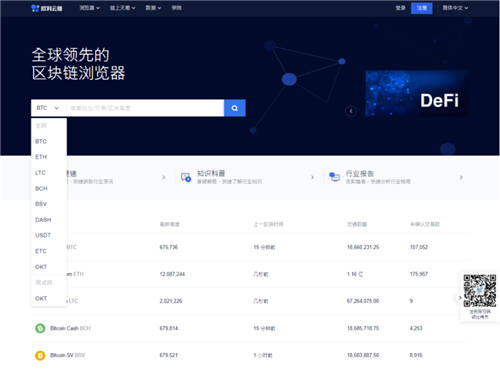Collapse the QR code side panel arrow
The width and height of the screenshot is (500, 376).
pos(460,298)
